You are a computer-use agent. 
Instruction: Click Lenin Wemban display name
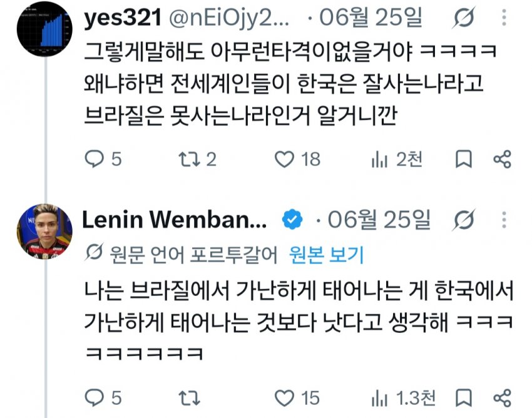tap(175, 220)
